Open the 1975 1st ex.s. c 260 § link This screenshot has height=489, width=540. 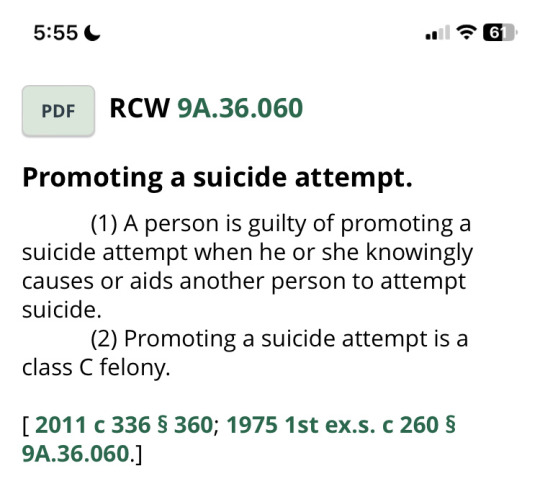341,424
